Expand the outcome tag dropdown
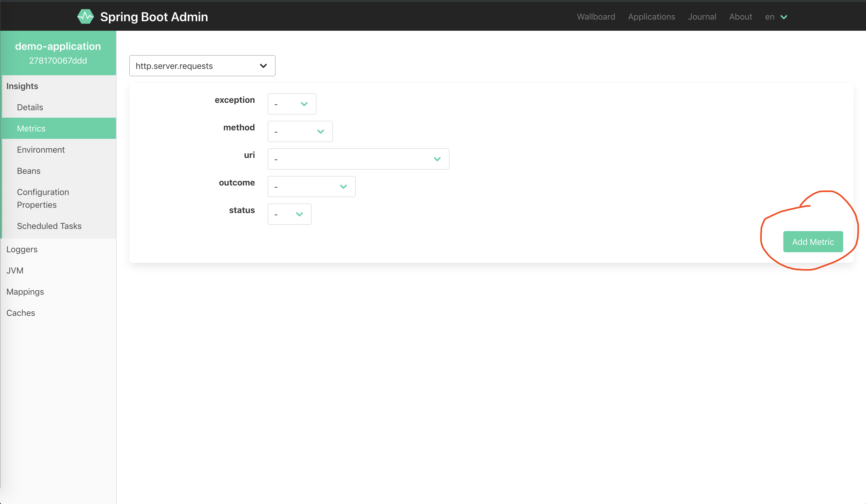866x504 pixels. [x=311, y=187]
